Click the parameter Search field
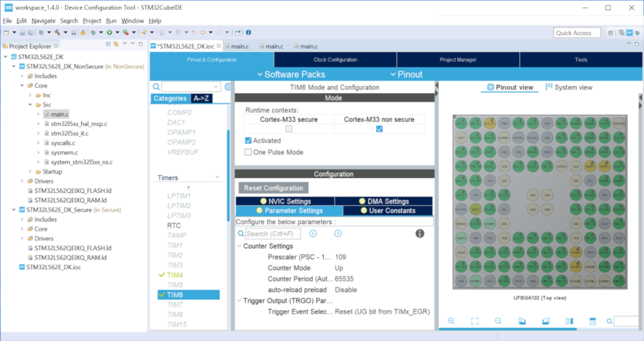This screenshot has height=341, width=644. tap(273, 233)
